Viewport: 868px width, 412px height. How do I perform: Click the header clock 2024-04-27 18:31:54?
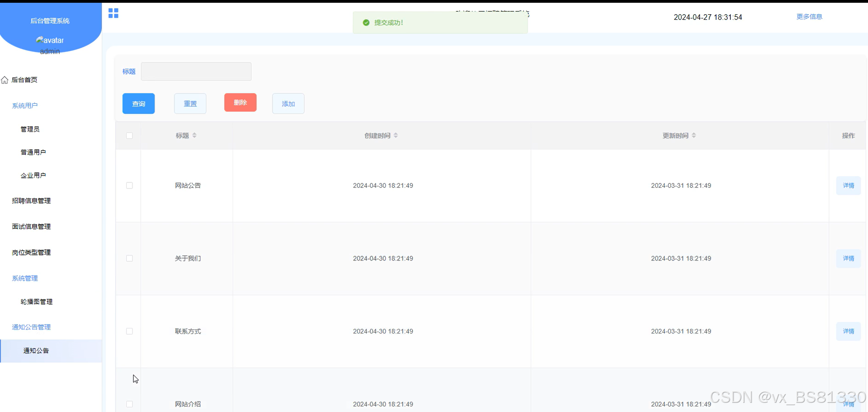[708, 17]
